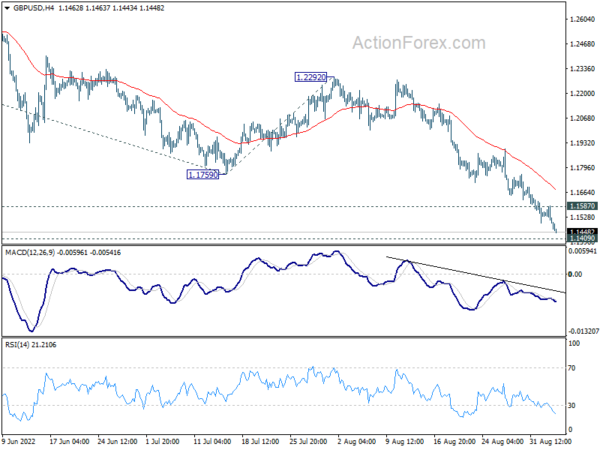Image resolution: width=600 pixels, height=450 pixels.
Task: Select the 1.17590 price label
Action: point(203,175)
